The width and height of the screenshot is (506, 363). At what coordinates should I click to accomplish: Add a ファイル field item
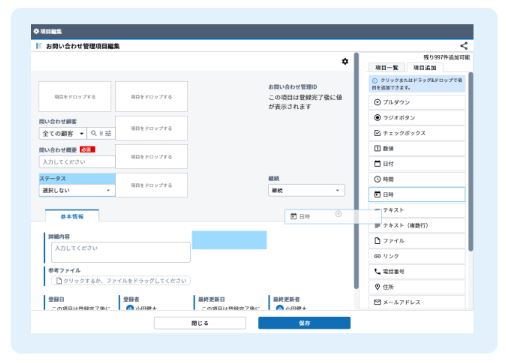[417, 240]
